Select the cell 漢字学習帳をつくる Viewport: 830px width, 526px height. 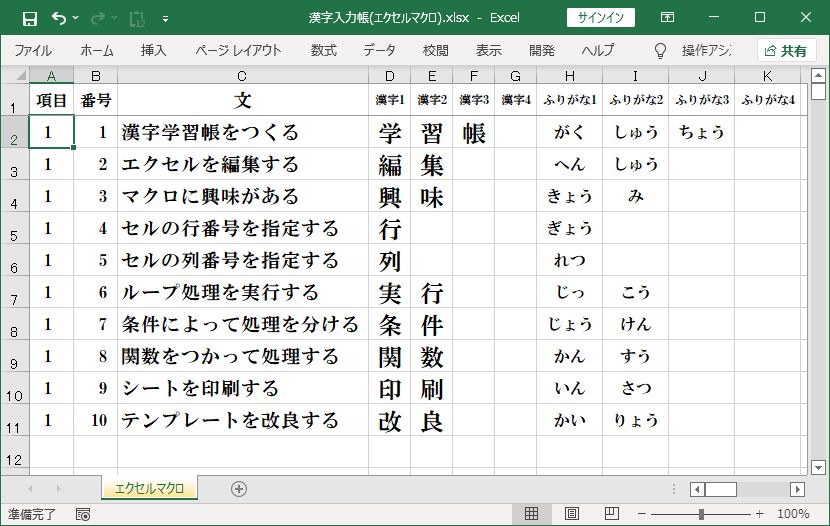tap(242, 132)
